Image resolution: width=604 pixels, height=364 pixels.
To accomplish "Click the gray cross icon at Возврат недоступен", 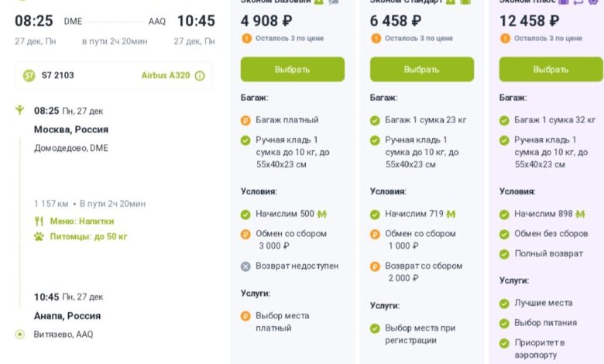I will point(245,266).
